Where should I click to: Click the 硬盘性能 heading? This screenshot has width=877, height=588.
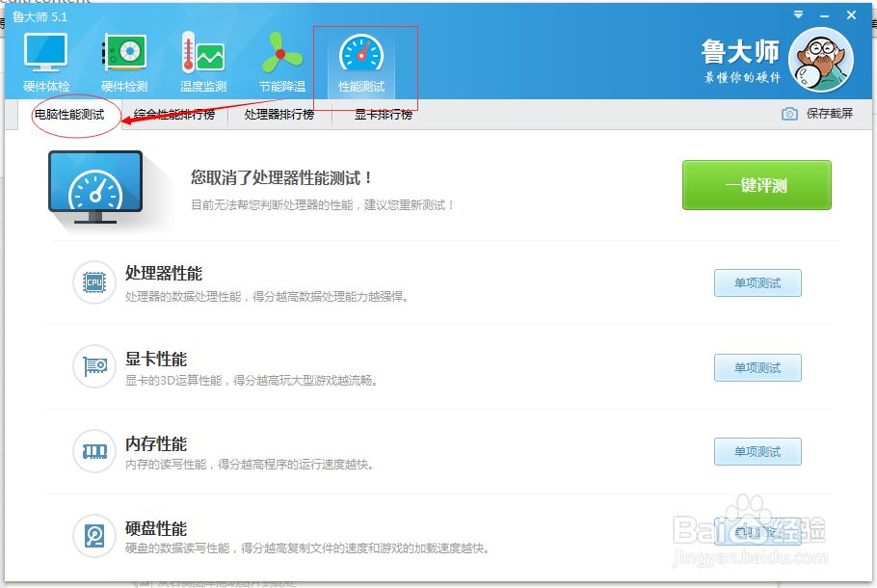point(156,528)
